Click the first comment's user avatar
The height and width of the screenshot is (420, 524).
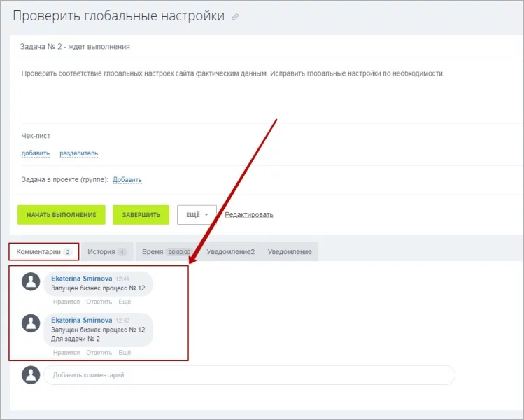tap(31, 281)
